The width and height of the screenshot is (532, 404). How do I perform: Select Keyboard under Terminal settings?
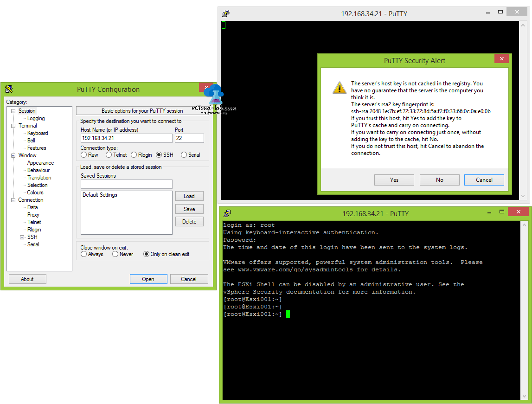point(37,133)
